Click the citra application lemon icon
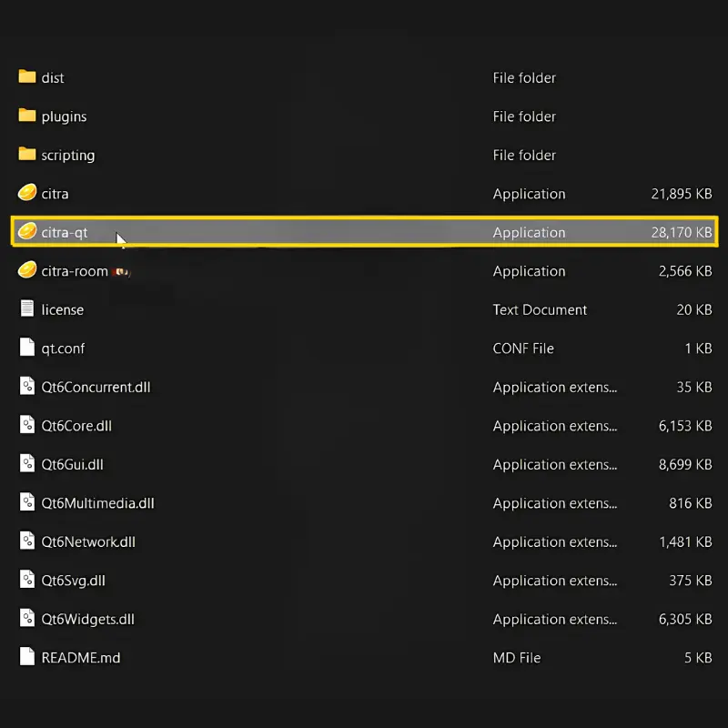The width and height of the screenshot is (728, 728). (27, 194)
